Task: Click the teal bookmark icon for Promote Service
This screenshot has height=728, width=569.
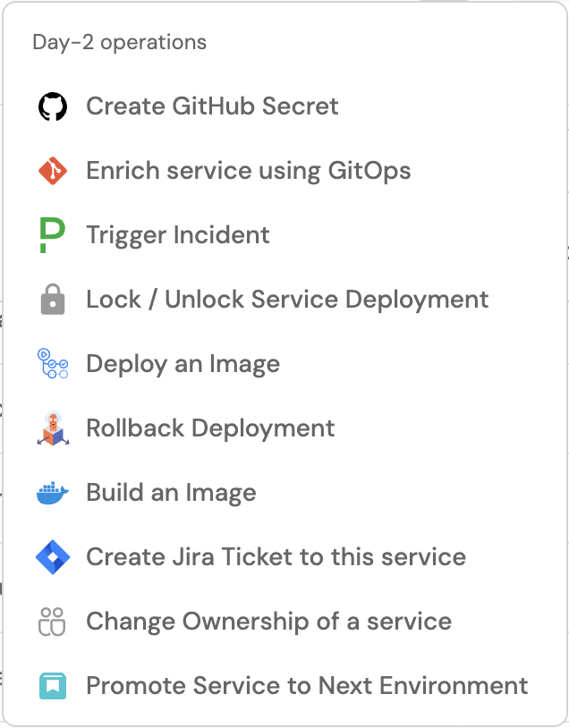Action: point(53,686)
